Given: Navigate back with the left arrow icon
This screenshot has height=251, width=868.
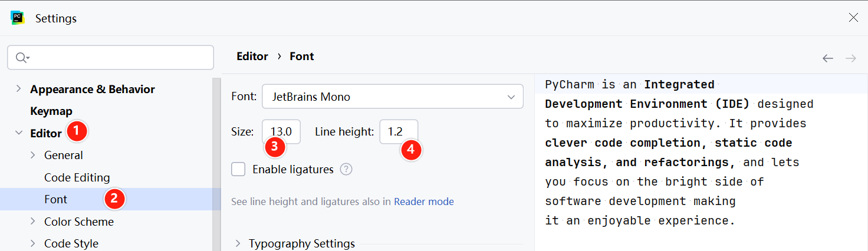Looking at the screenshot, I should click(828, 58).
